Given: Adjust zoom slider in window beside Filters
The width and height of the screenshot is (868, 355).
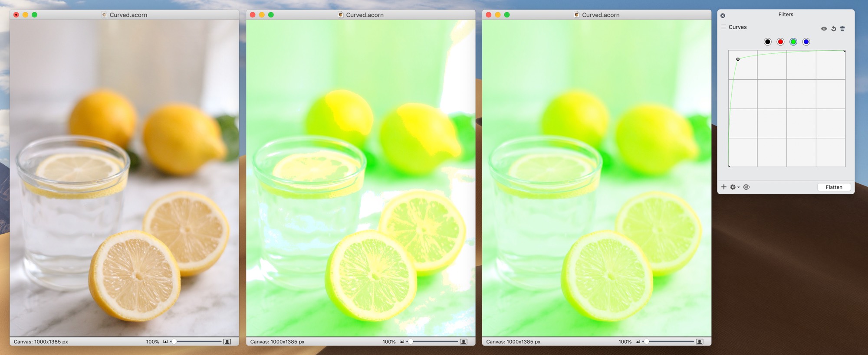Looking at the screenshot, I should pos(669,342).
